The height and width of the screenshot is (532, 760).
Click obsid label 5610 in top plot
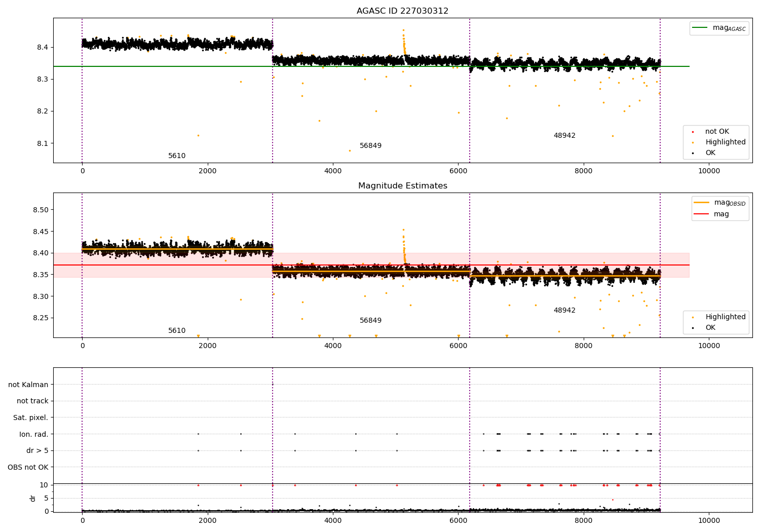[177, 156]
